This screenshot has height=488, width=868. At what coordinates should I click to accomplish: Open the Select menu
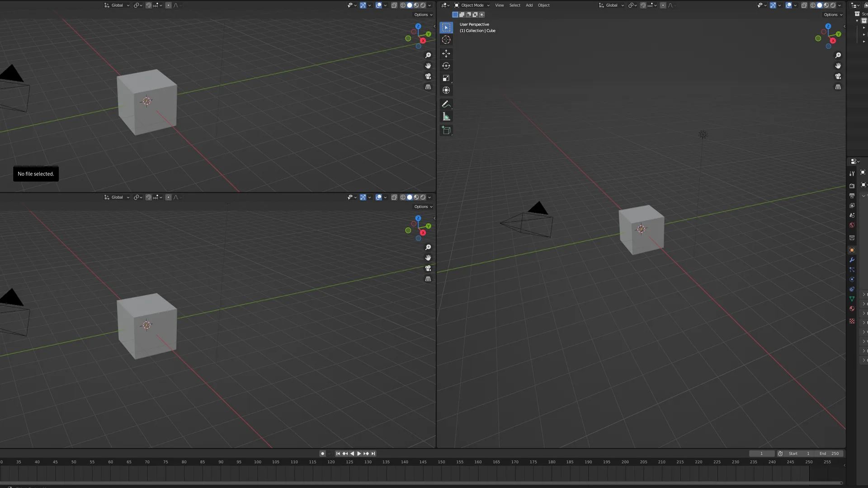coord(514,5)
